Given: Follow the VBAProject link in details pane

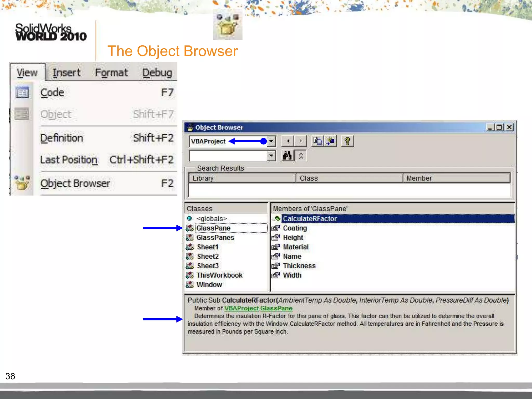Looking at the screenshot, I should [241, 308].
